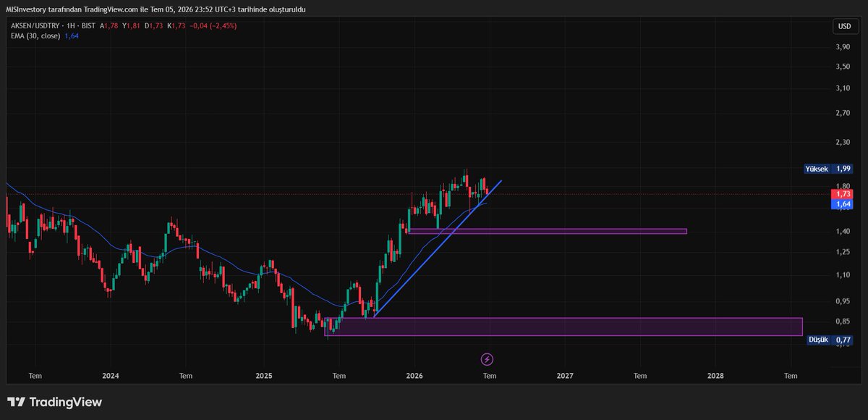
Task: Click the EMA legend value 1,64
Action: click(x=72, y=35)
